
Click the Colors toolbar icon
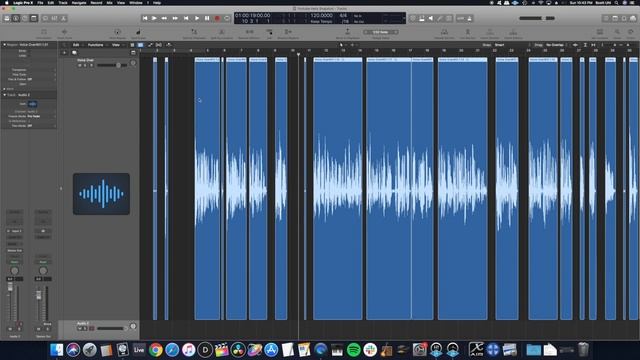[631, 32]
